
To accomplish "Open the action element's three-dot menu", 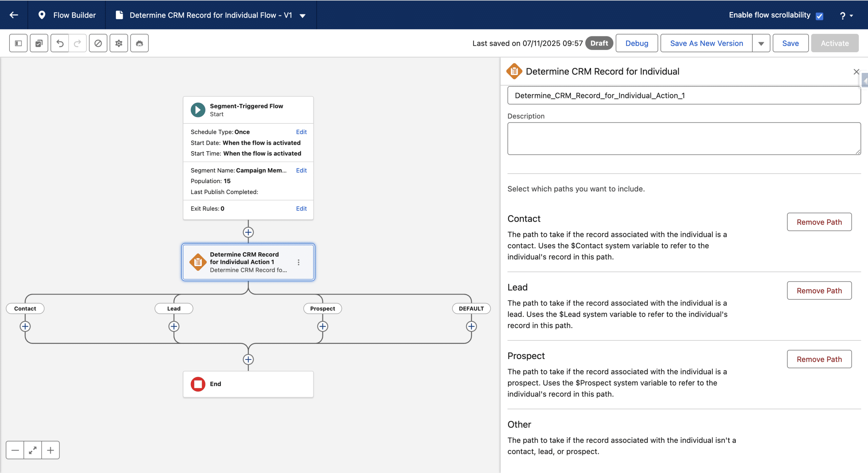I will coord(298,262).
